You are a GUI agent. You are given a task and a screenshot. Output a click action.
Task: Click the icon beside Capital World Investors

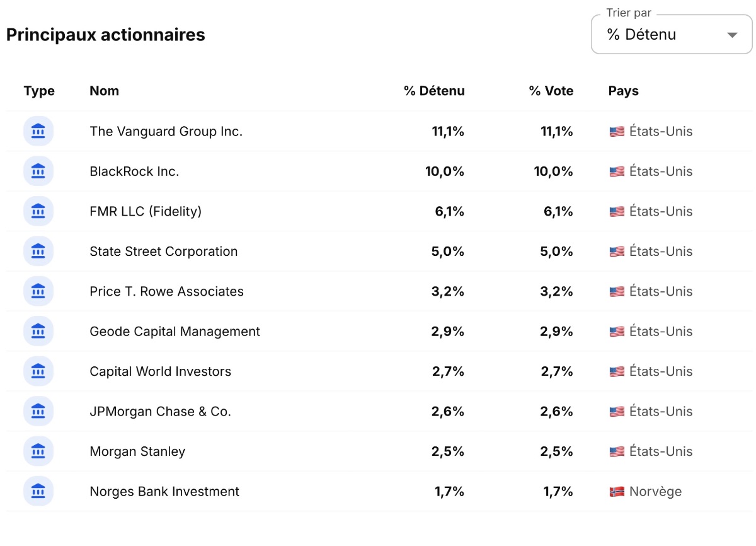(38, 371)
